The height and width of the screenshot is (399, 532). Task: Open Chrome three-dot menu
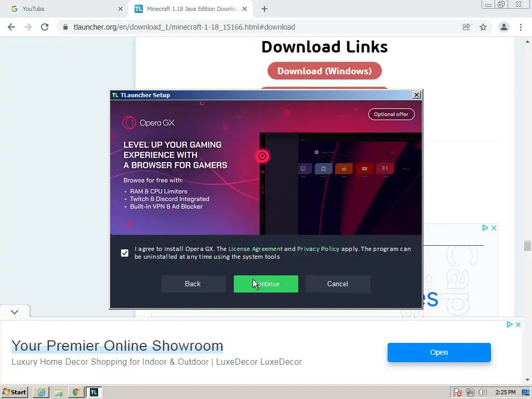521,27
